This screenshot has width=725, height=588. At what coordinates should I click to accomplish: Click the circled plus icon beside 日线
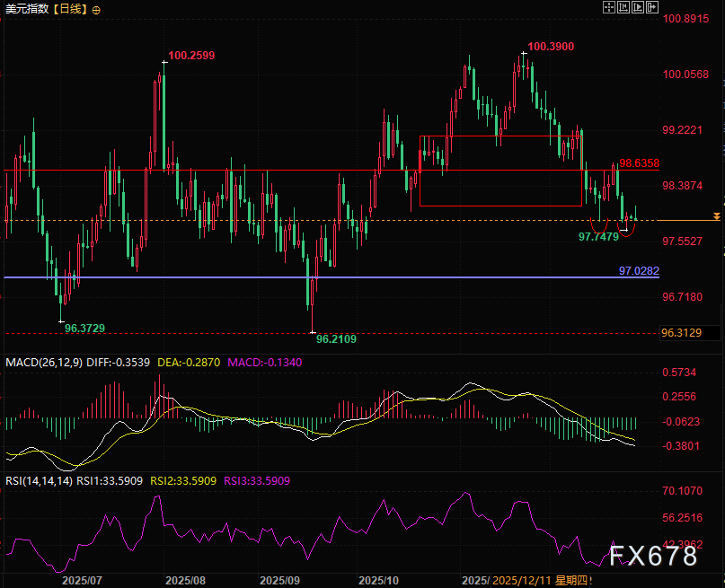[96, 9]
